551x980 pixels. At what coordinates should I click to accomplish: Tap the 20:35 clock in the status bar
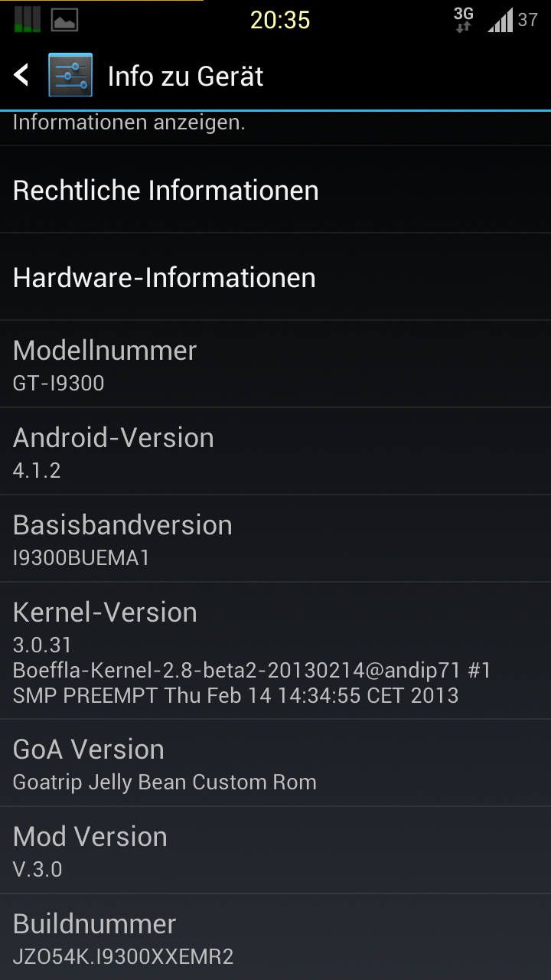(x=280, y=20)
